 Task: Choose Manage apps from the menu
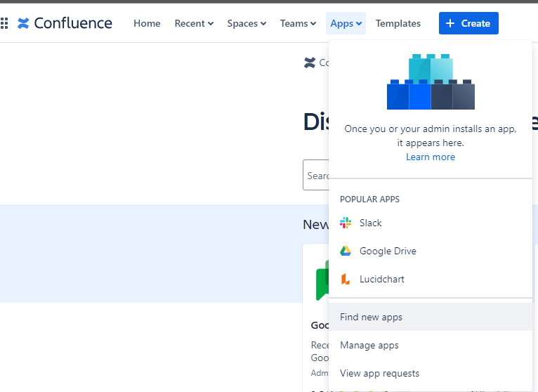click(x=369, y=345)
